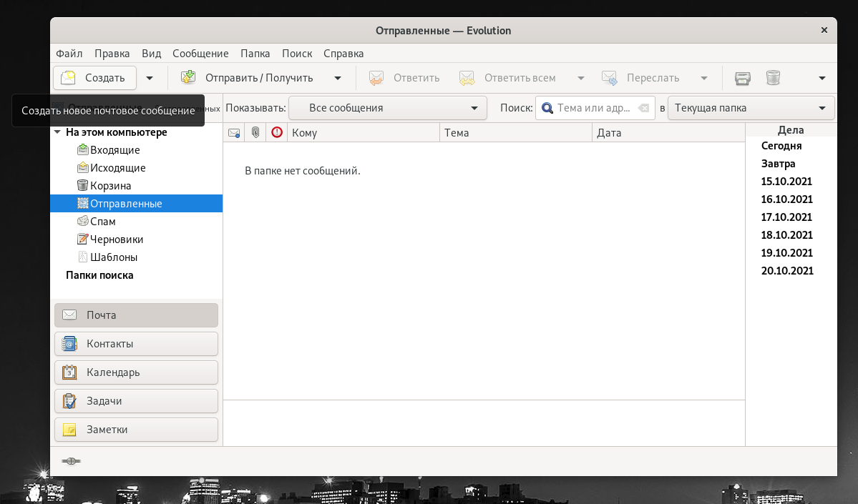Click the Ответить reply button

point(404,78)
